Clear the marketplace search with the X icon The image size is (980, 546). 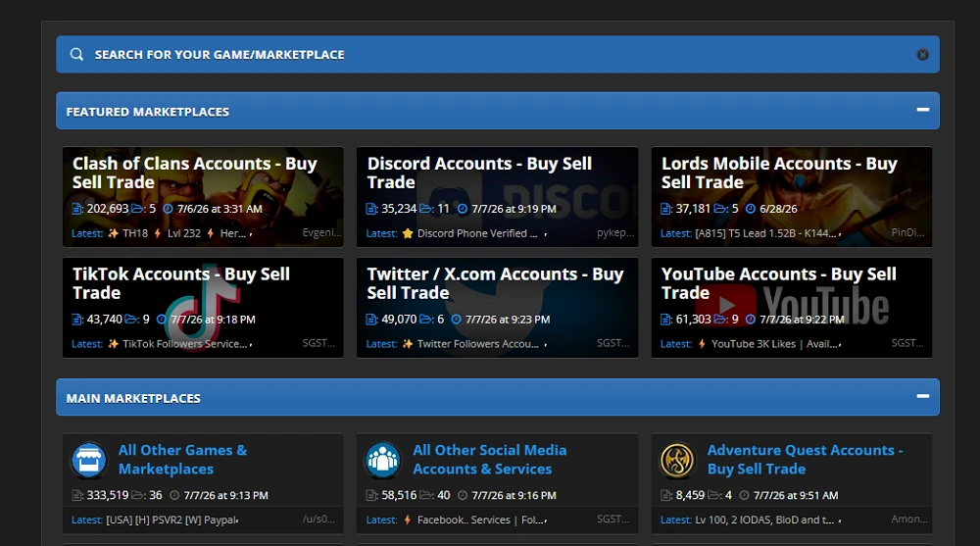tap(922, 55)
